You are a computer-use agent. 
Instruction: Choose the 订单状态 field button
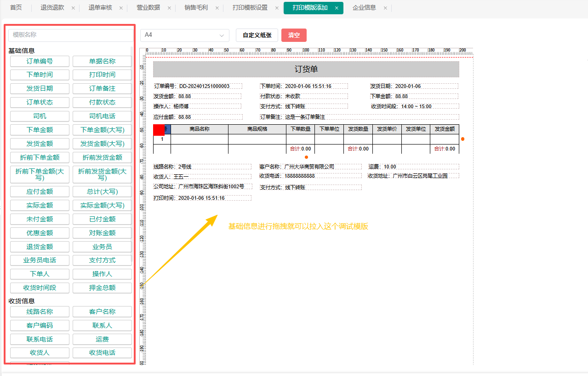coord(40,102)
